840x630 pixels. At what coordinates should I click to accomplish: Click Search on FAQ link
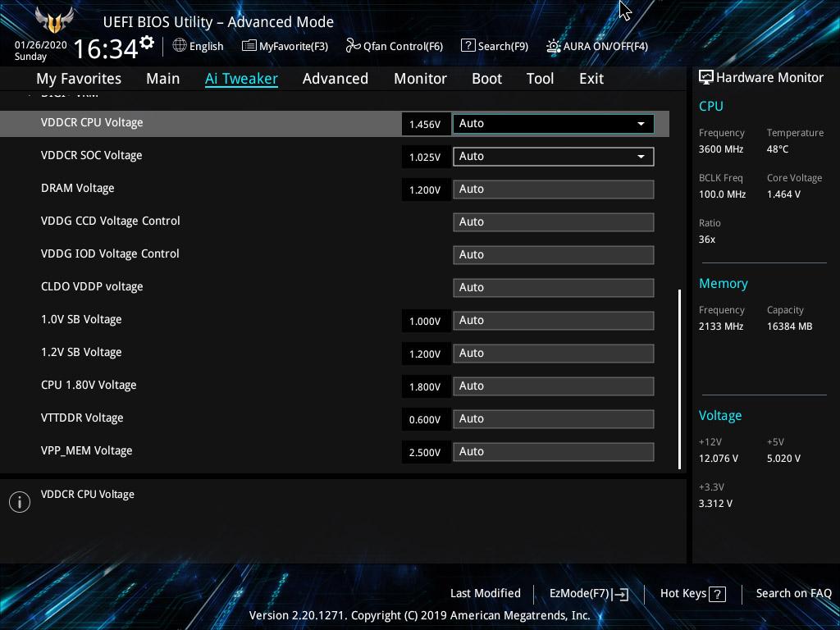pos(793,594)
